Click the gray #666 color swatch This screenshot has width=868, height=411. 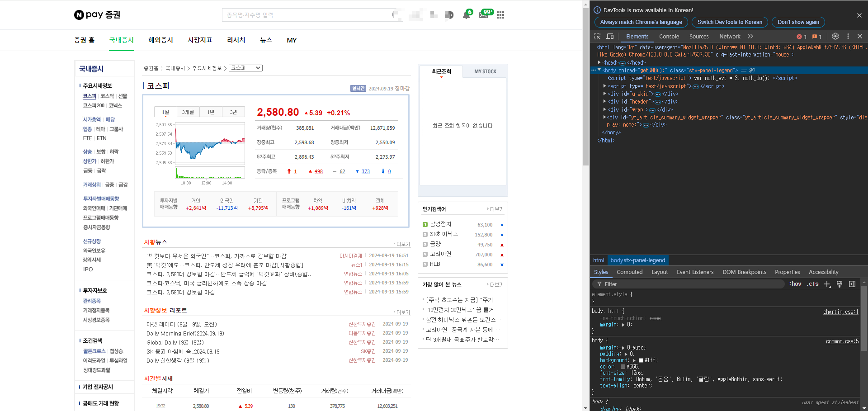[623, 367]
